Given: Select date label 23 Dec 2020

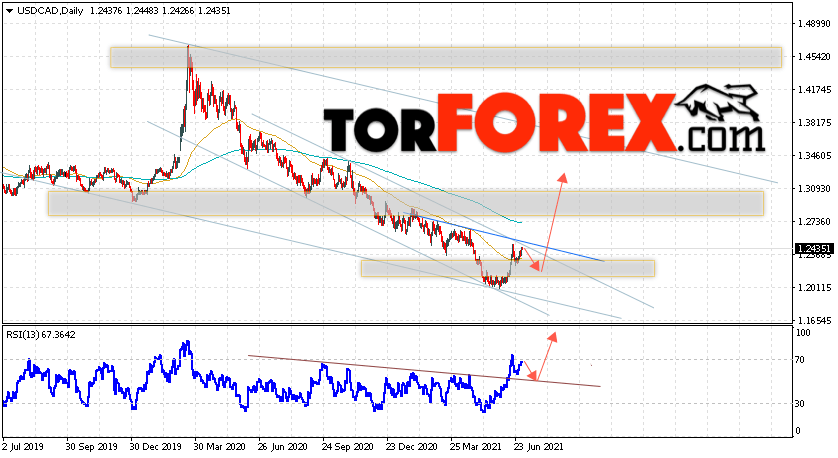Looking at the screenshot, I should pos(412,446).
